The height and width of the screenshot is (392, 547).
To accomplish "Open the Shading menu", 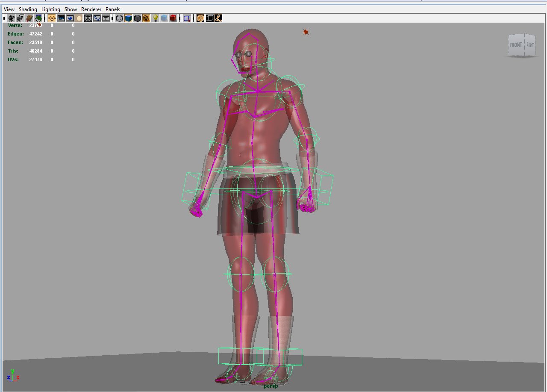I will pyautogui.click(x=28, y=9).
